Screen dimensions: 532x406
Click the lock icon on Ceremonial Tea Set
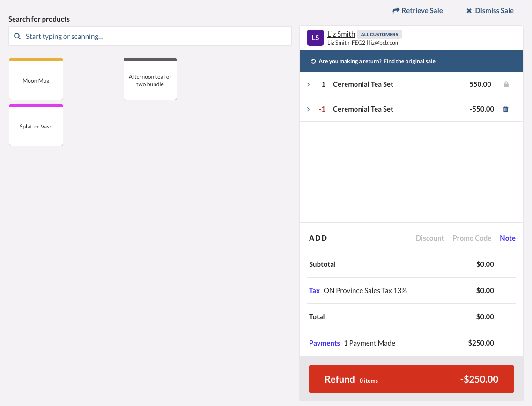(506, 84)
